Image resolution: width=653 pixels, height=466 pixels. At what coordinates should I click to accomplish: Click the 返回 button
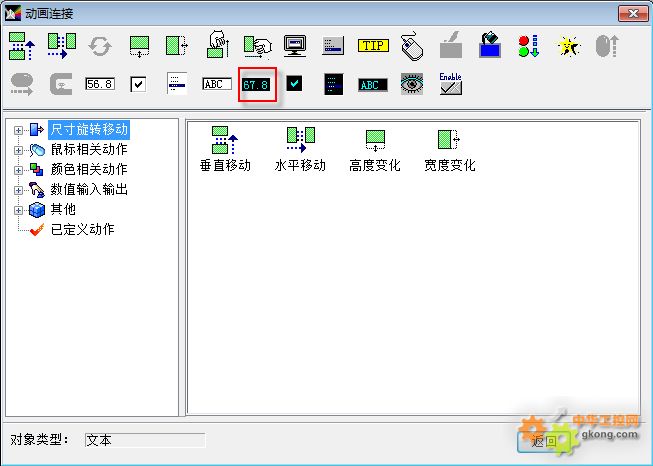pos(544,441)
